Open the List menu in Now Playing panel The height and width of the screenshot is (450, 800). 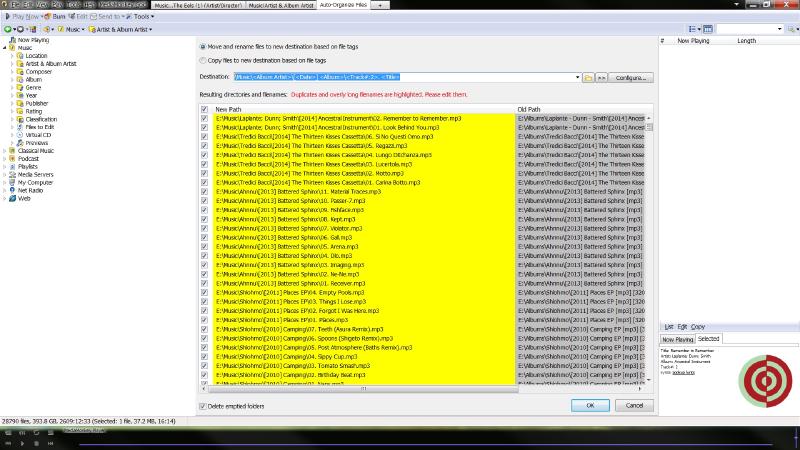[x=669, y=327]
